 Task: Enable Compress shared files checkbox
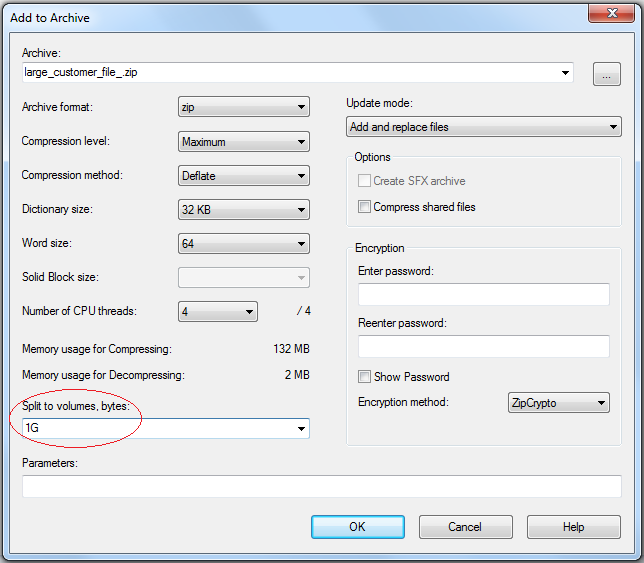tap(364, 207)
